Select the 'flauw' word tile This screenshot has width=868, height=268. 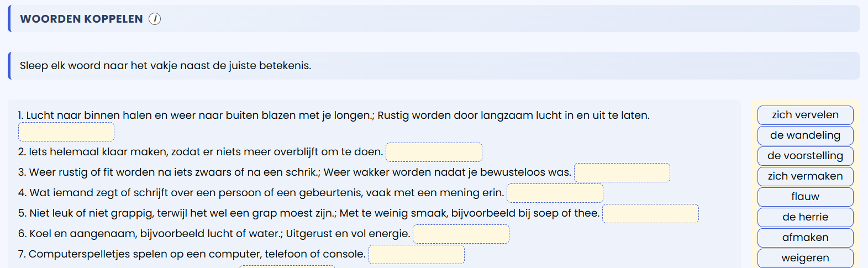coord(805,197)
